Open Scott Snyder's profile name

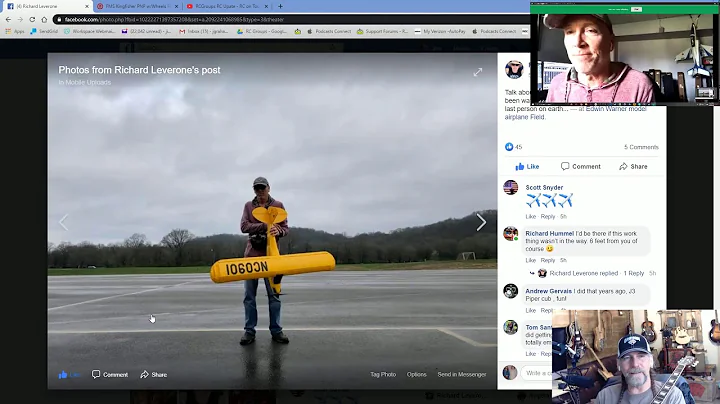(x=544, y=187)
